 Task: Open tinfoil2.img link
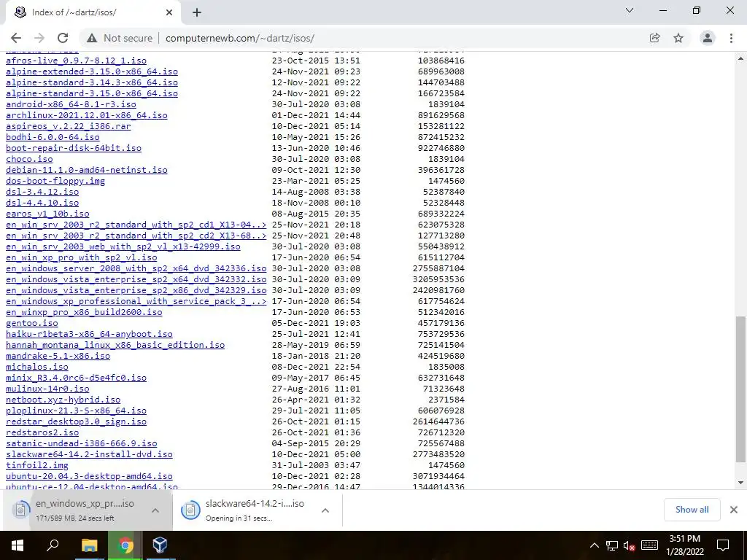[37, 466]
